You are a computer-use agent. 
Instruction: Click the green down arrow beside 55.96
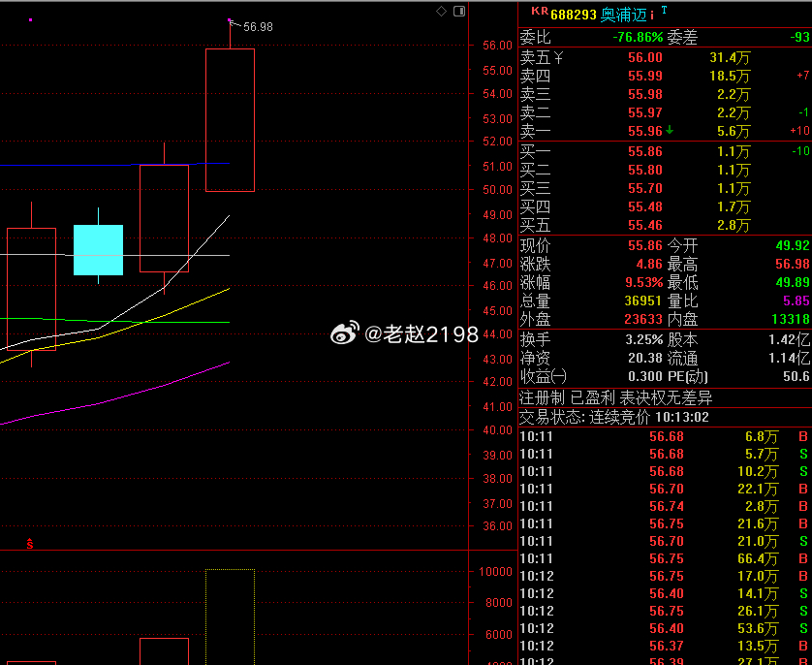pyautogui.click(x=670, y=131)
